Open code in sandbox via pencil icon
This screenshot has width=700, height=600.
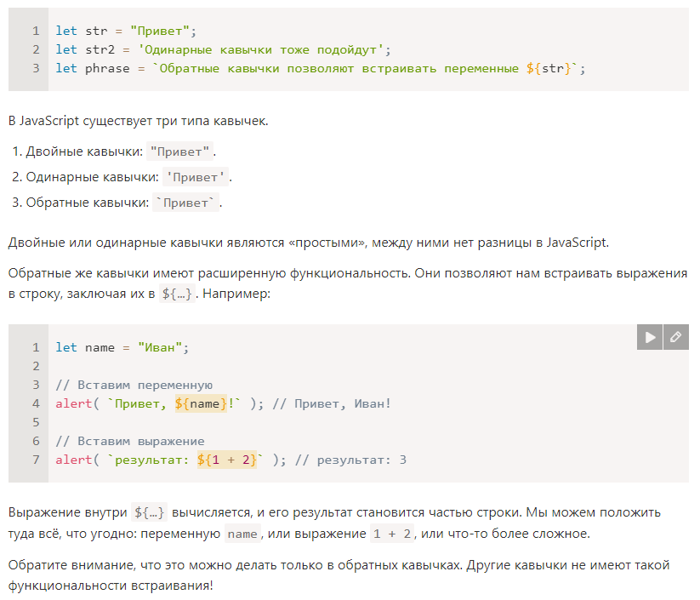pos(676,337)
